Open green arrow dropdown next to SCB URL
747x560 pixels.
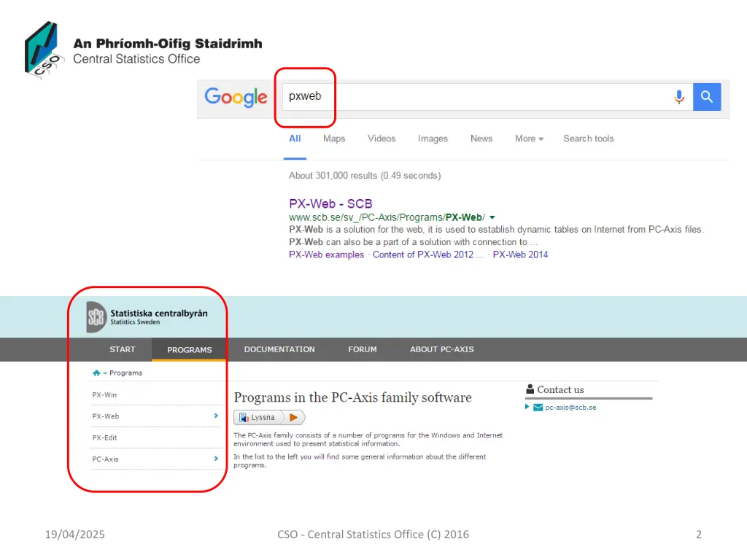pyautogui.click(x=492, y=217)
